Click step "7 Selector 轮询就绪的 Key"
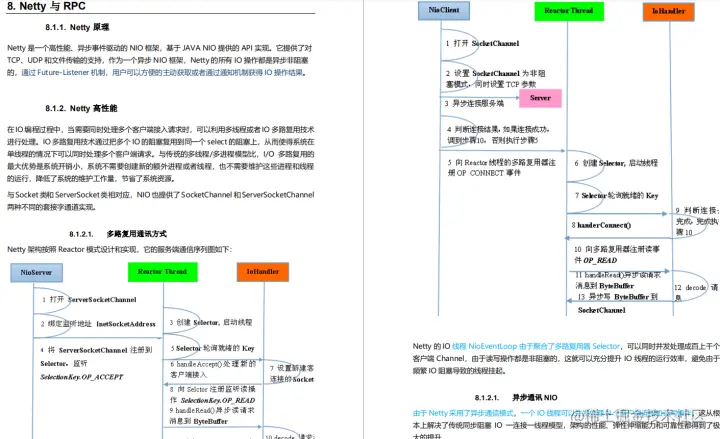The image size is (720, 439). [616, 196]
